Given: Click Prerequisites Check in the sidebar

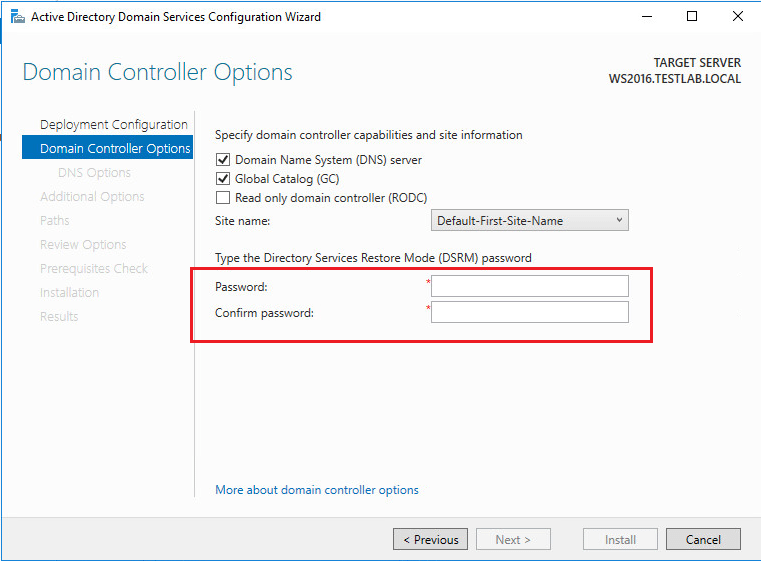Looking at the screenshot, I should point(94,269).
